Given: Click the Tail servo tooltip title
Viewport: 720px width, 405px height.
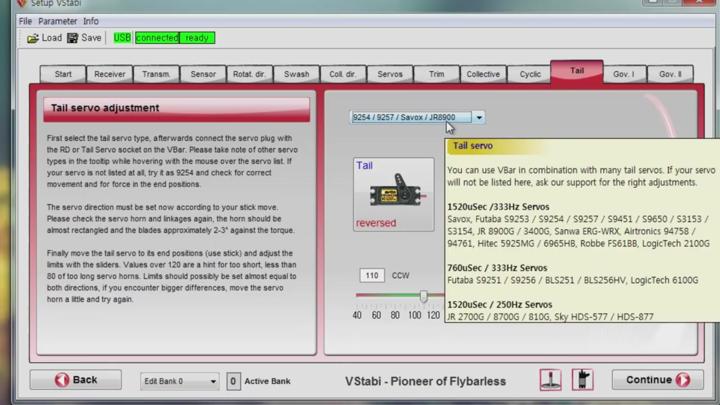Looking at the screenshot, I should pyautogui.click(x=472, y=146).
